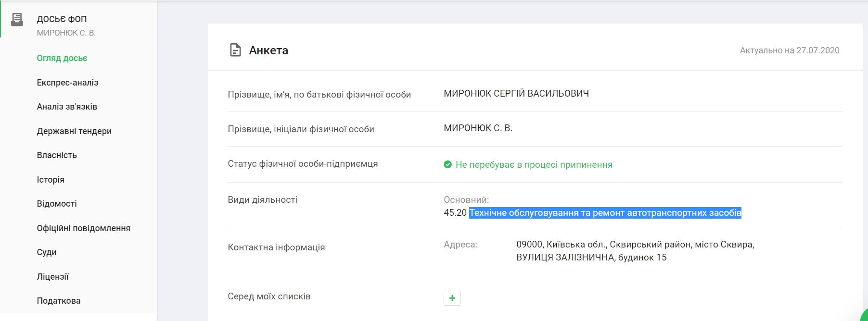Click highlighted activity text Технічне обслуговування
The image size is (868, 321).
pos(605,213)
